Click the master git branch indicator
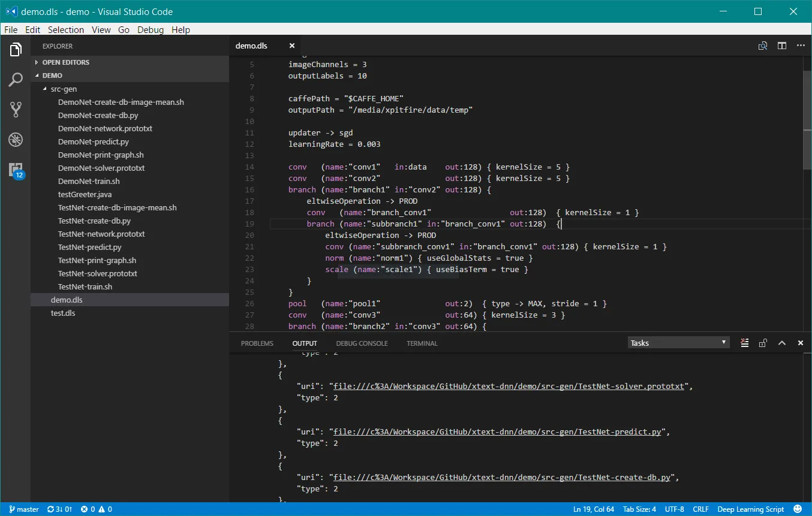The height and width of the screenshot is (516, 812). [24, 509]
